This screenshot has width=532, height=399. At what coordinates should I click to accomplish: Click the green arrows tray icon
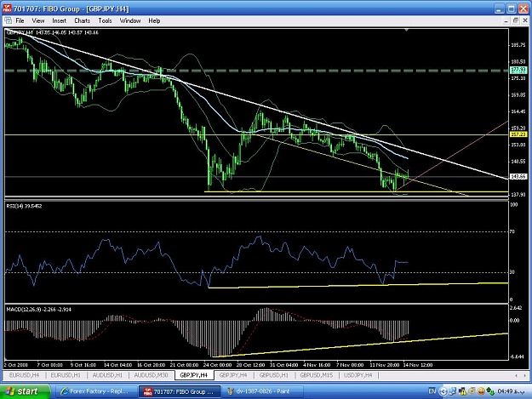490,391
